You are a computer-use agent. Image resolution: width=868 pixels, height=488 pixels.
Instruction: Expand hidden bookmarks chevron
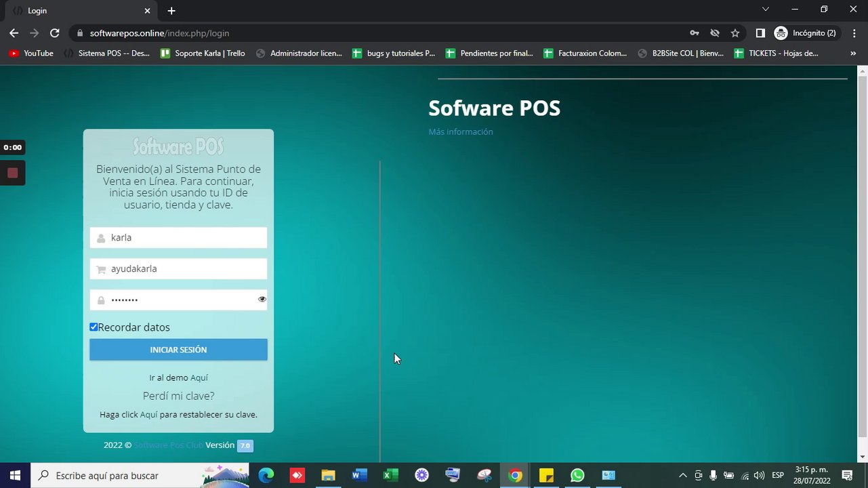(853, 53)
